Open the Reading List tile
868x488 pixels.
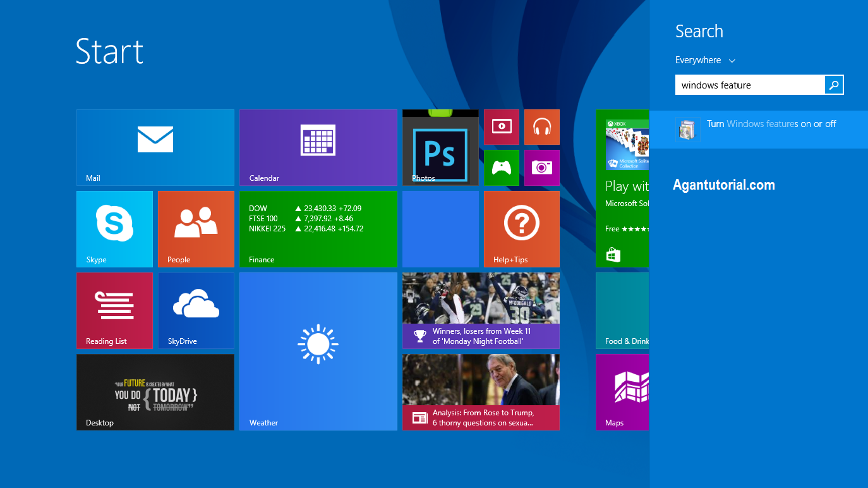pos(114,310)
